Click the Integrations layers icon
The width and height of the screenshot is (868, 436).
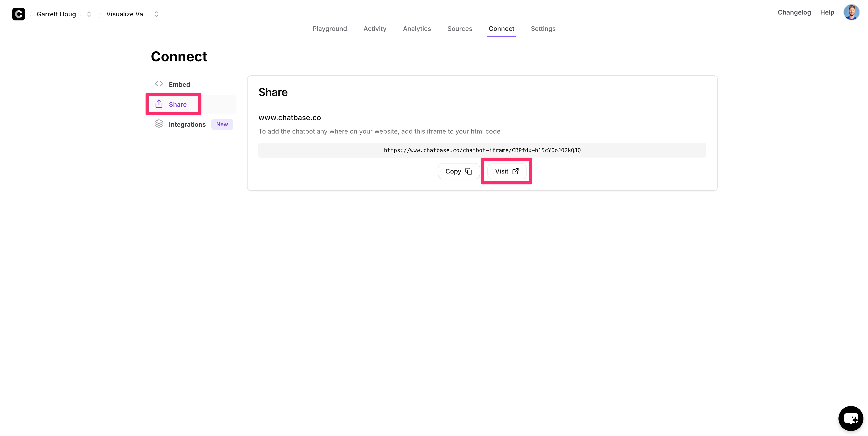click(159, 124)
